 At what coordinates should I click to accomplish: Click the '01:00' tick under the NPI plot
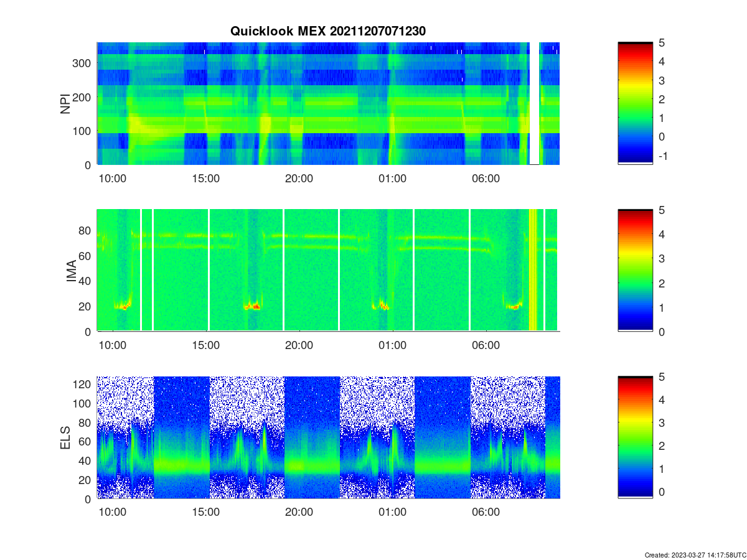[393, 178]
